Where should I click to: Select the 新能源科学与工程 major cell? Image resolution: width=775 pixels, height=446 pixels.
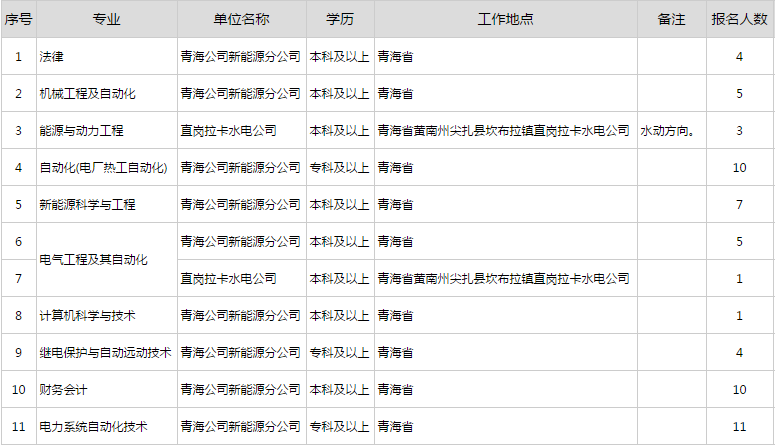coord(87,205)
